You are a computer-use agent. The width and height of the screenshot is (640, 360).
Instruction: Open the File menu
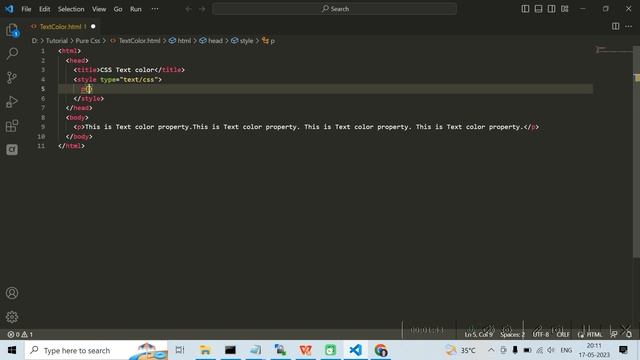[x=26, y=9]
